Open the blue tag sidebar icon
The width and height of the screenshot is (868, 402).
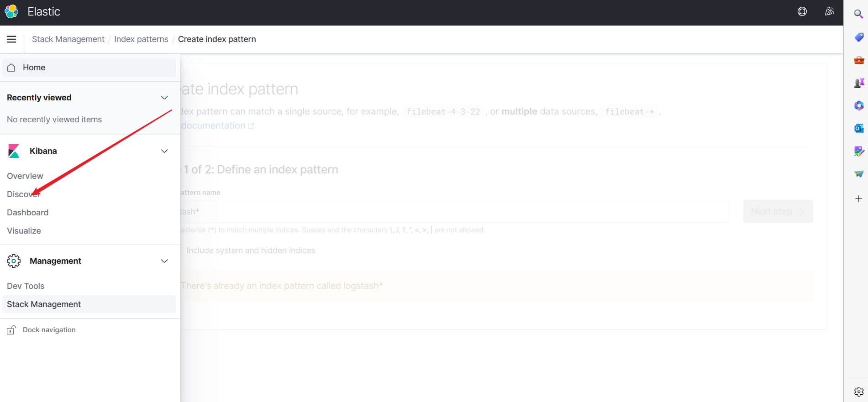859,37
